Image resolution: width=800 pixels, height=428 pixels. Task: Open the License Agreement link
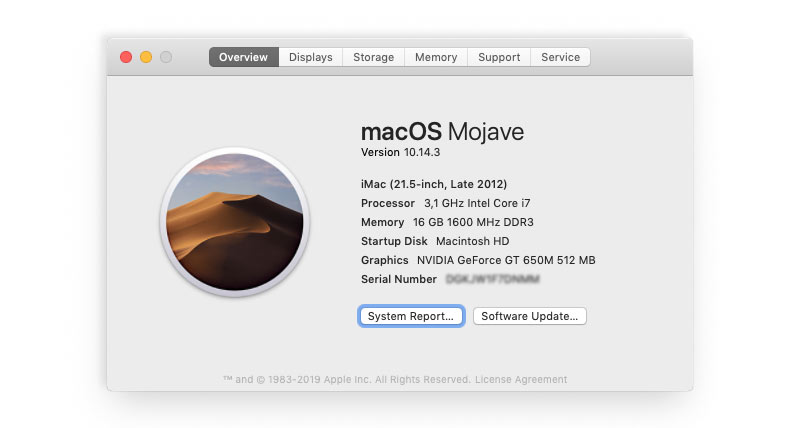pyautogui.click(x=520, y=380)
